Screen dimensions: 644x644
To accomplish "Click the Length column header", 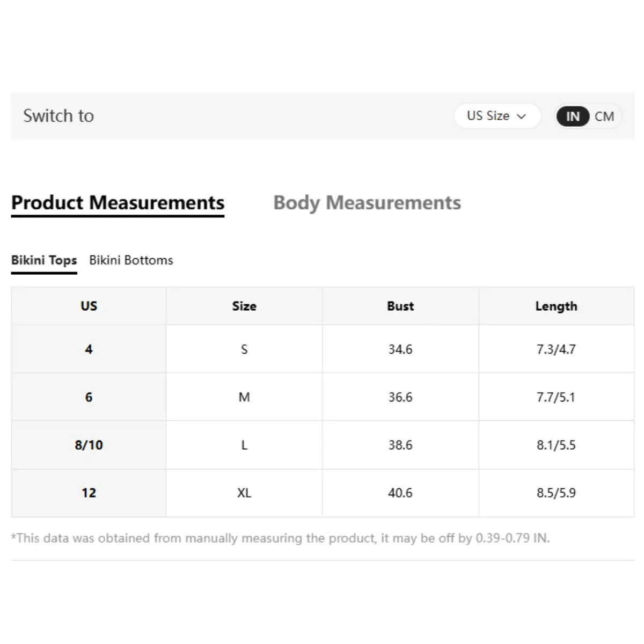I will coord(556,306).
